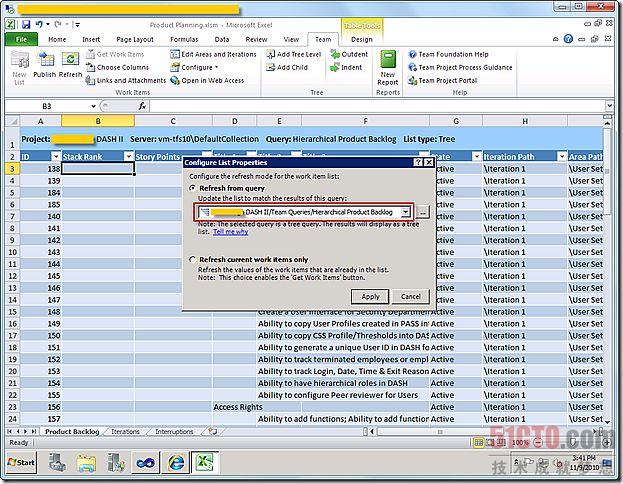623x484 pixels.
Task: Click the Excel taskbar icon
Action: [205, 463]
